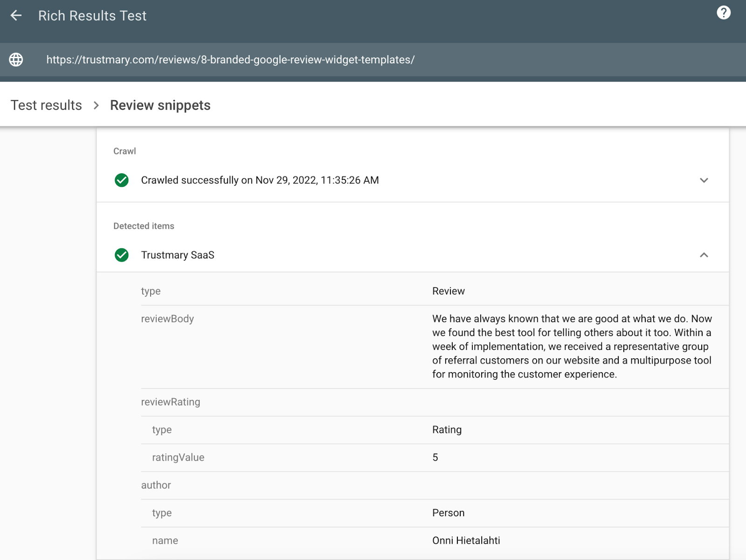
Task: Click the breadcrumb chevron separator
Action: point(96,105)
